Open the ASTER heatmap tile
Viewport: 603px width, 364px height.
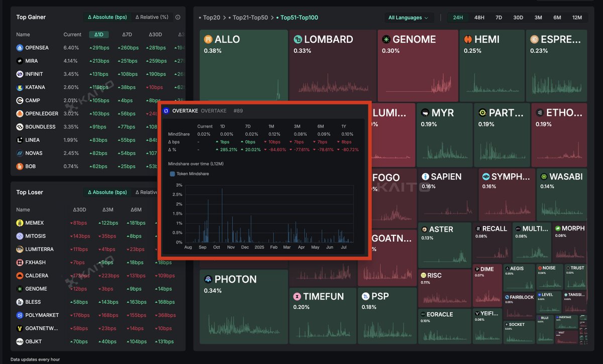[x=445, y=245]
